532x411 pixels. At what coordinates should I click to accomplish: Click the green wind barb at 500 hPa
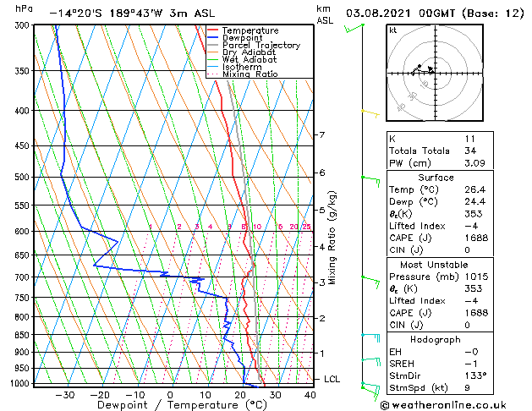click(370, 181)
